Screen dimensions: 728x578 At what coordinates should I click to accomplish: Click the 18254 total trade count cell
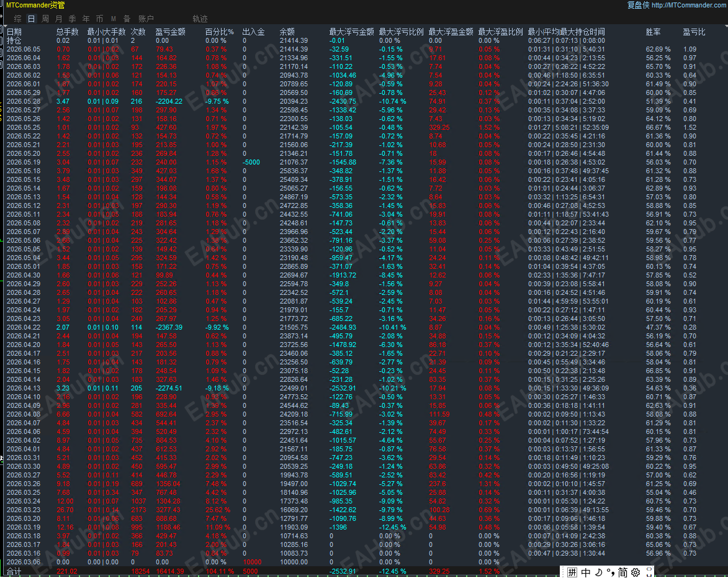[x=140, y=571]
